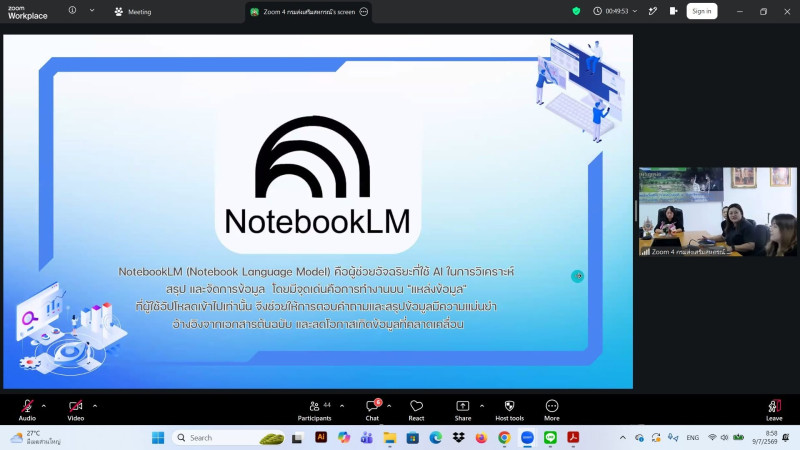The width and height of the screenshot is (800, 450).
Task: Open options on the shared screen tab
Action: (364, 12)
